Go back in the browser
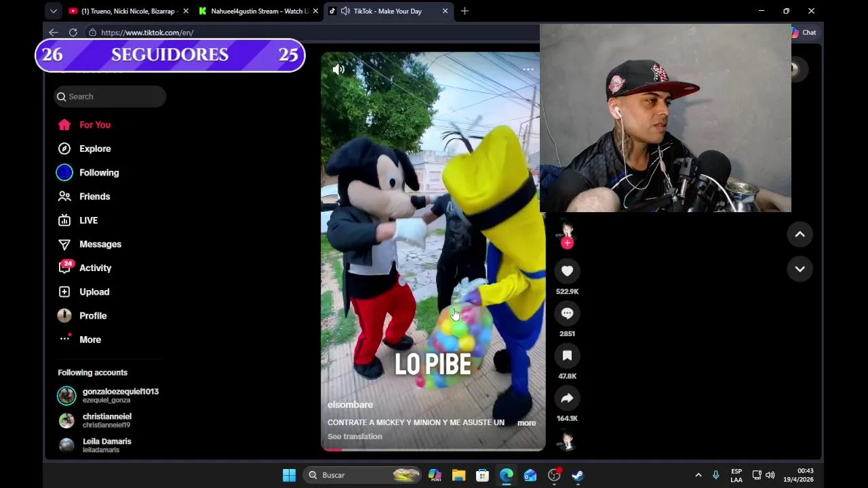This screenshot has height=488, width=868. pyautogui.click(x=54, y=33)
